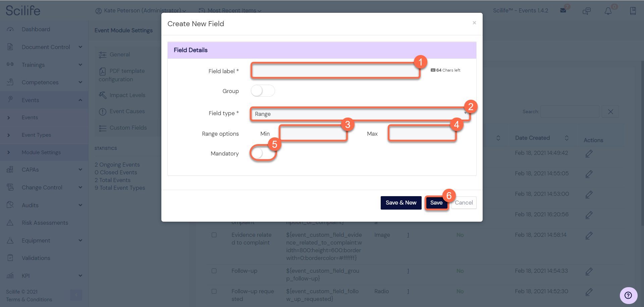
Task: Open the notifications bell icon
Action: [x=608, y=11]
